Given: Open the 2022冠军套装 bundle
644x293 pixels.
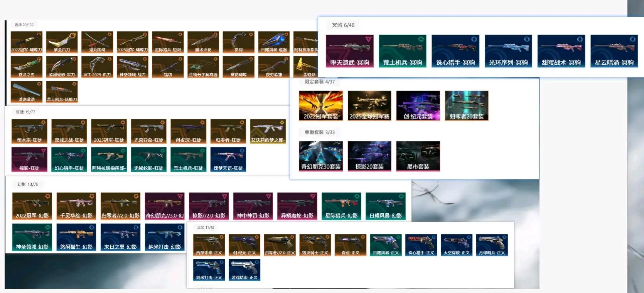Looking at the screenshot, I should tap(320, 105).
